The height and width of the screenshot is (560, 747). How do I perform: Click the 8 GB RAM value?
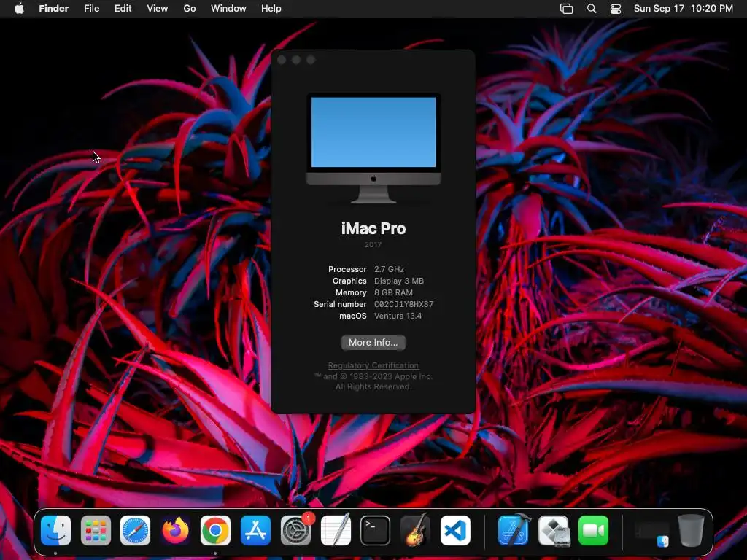click(x=393, y=292)
